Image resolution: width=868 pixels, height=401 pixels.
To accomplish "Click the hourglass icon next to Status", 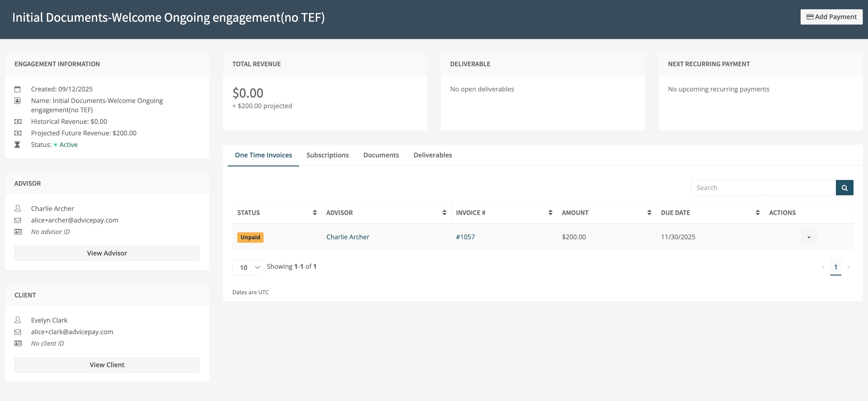I will (x=18, y=145).
